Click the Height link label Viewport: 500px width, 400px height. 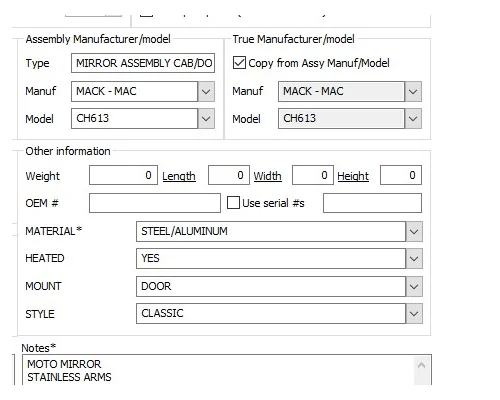[353, 176]
